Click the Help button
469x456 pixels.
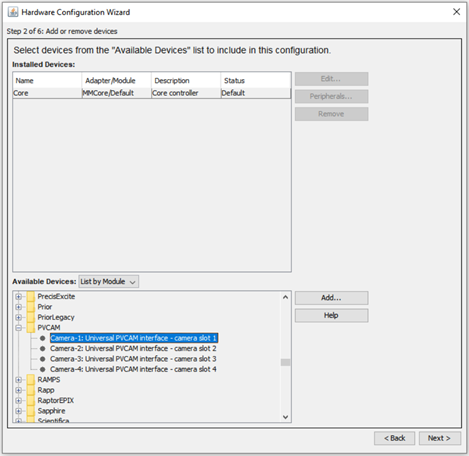tap(331, 315)
